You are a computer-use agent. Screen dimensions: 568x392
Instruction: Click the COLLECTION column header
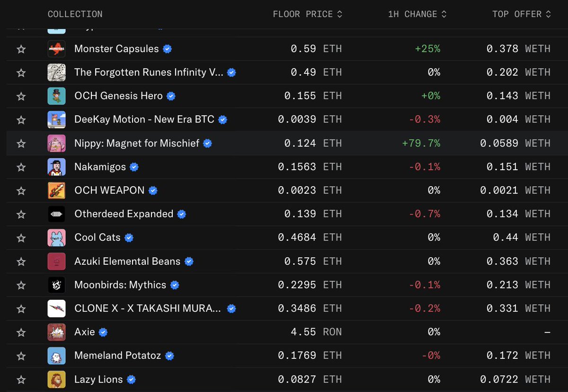pos(75,14)
